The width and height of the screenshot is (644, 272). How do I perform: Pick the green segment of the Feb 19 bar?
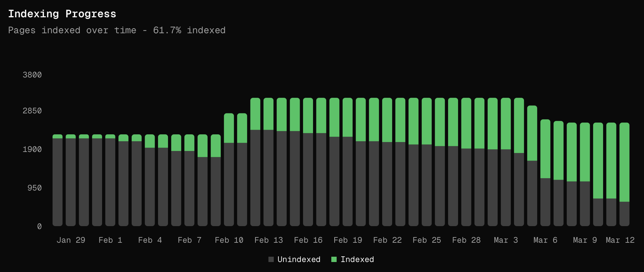coord(348,117)
